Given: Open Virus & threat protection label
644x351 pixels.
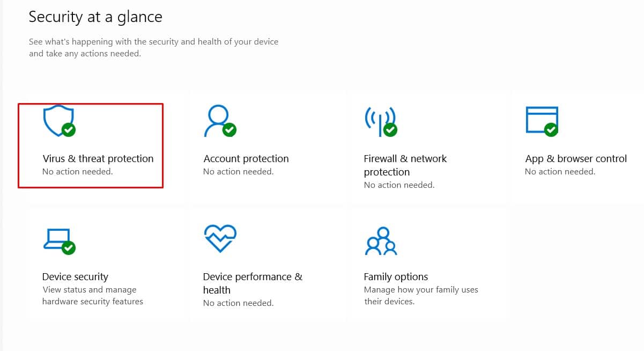Looking at the screenshot, I should [98, 159].
